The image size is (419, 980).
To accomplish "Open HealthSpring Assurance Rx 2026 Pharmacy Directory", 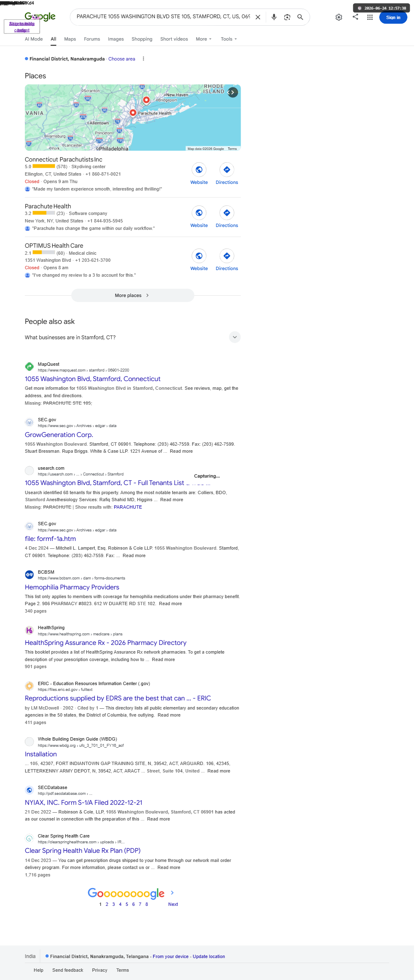I will point(106,642).
